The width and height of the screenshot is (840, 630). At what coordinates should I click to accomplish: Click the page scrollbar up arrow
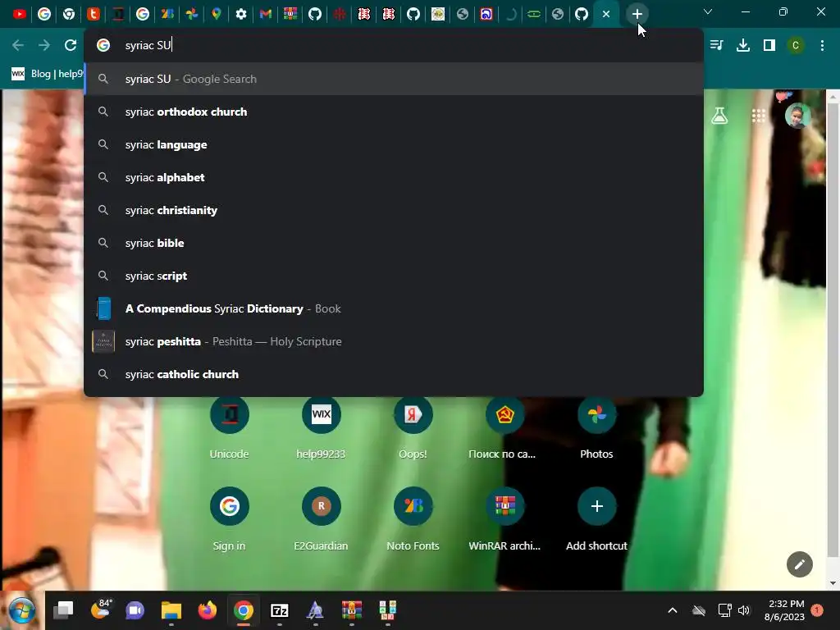pyautogui.click(x=833, y=97)
